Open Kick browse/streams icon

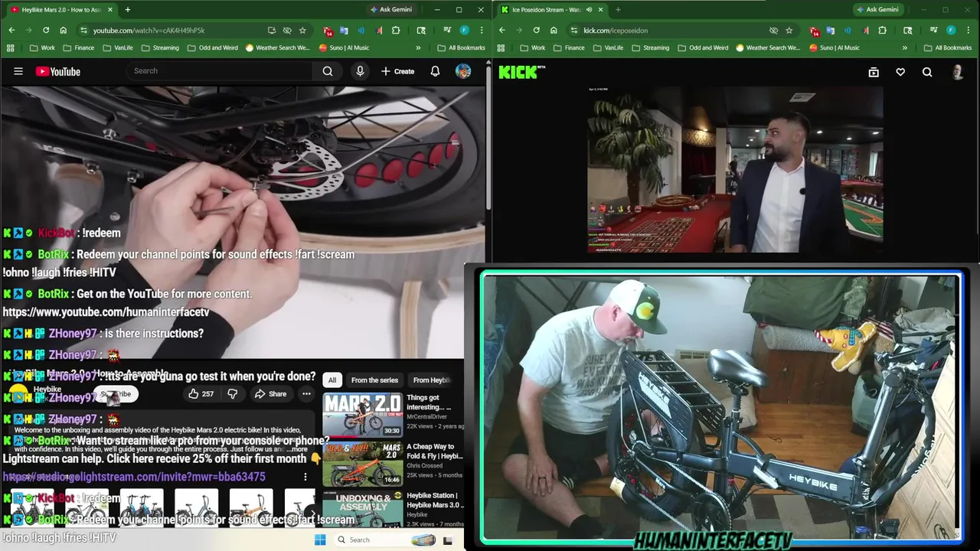pyautogui.click(x=874, y=72)
